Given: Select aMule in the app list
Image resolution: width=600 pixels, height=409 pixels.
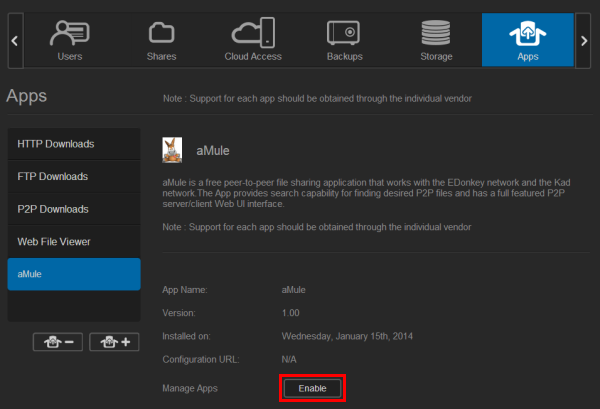Looking at the screenshot, I should 74,274.
